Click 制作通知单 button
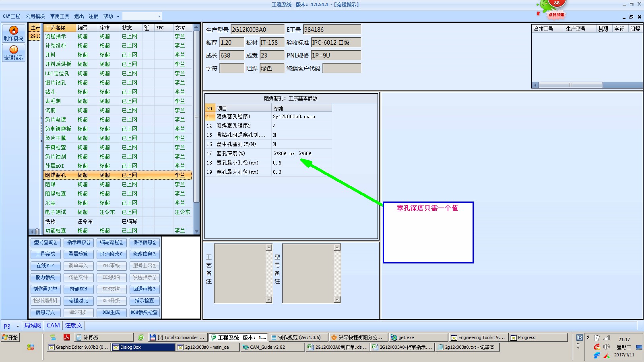This screenshot has height=362, width=644. pyautogui.click(x=45, y=289)
